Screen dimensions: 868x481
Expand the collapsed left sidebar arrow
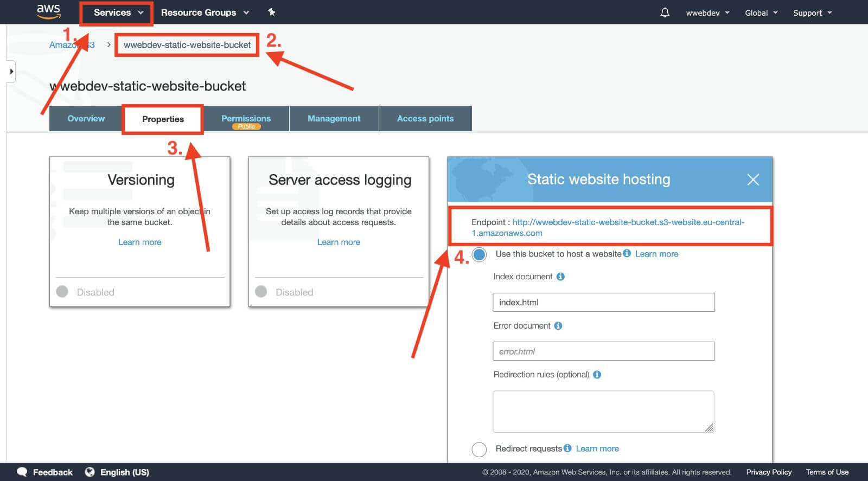pos(11,72)
